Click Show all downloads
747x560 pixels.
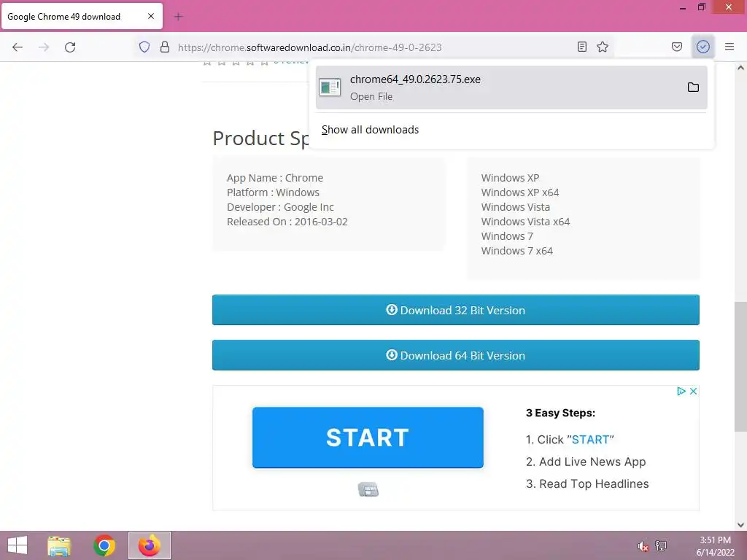pyautogui.click(x=370, y=130)
